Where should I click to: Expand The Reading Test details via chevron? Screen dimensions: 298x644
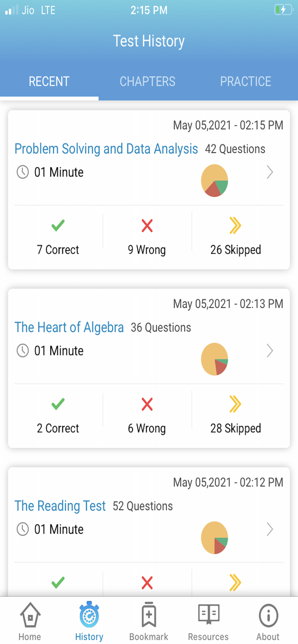tap(270, 529)
